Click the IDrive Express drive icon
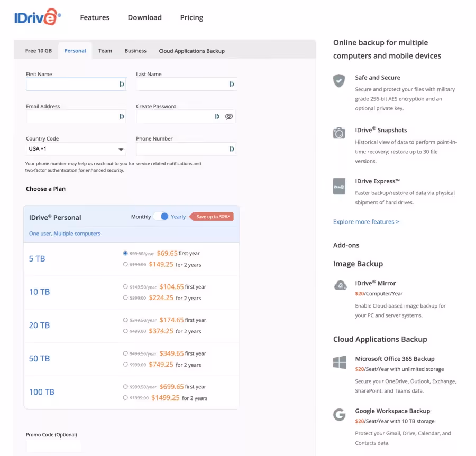The height and width of the screenshot is (456, 476). click(339, 186)
